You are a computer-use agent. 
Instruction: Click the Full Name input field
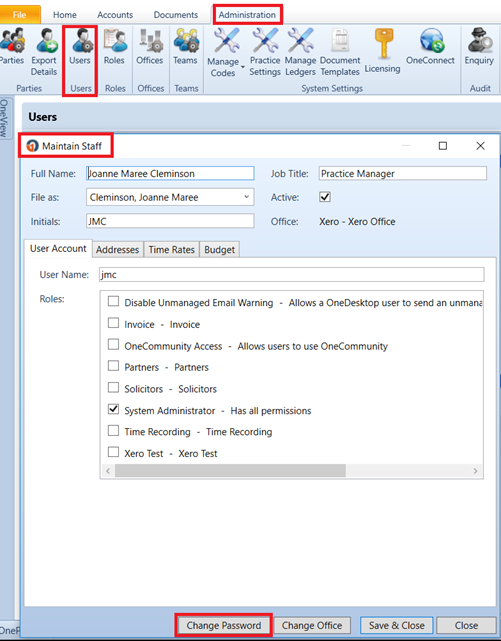[x=170, y=173]
